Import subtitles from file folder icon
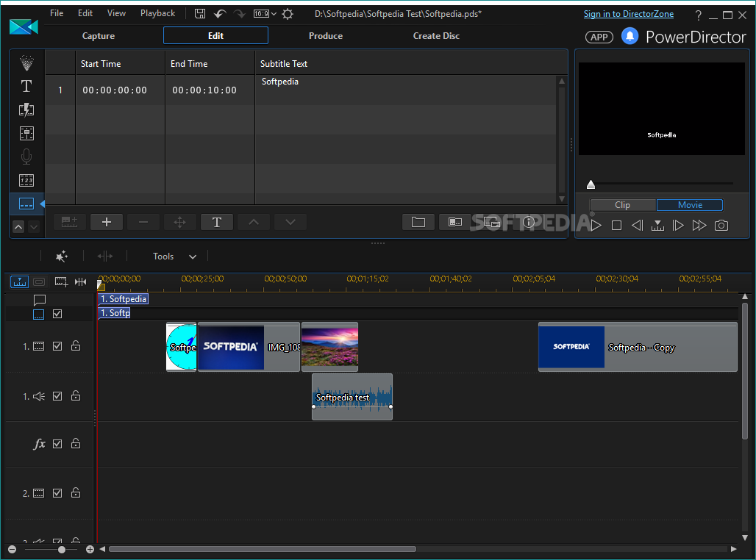This screenshot has height=560, width=756. tap(418, 222)
